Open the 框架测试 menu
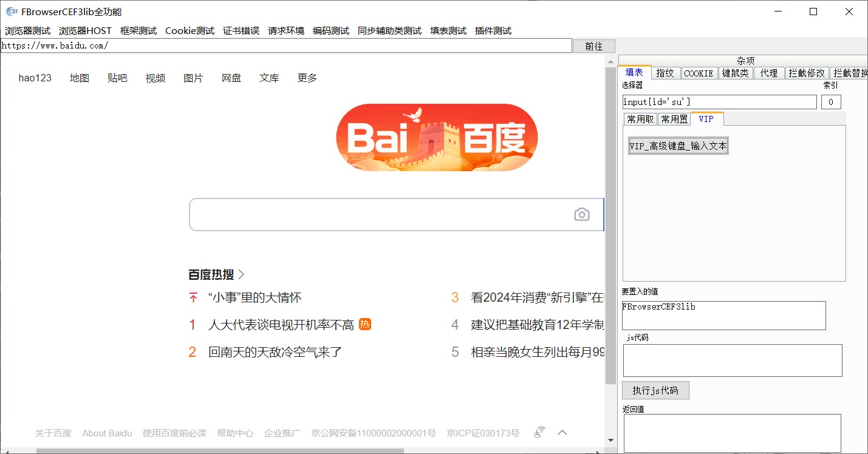Image resolution: width=868 pixels, height=454 pixels. click(x=138, y=31)
